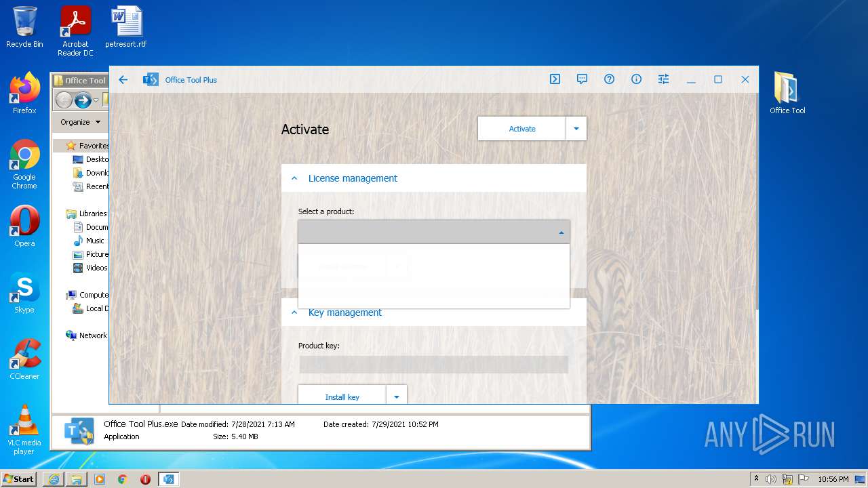Open the feedback chat icon
The height and width of the screenshot is (488, 868).
coord(582,79)
